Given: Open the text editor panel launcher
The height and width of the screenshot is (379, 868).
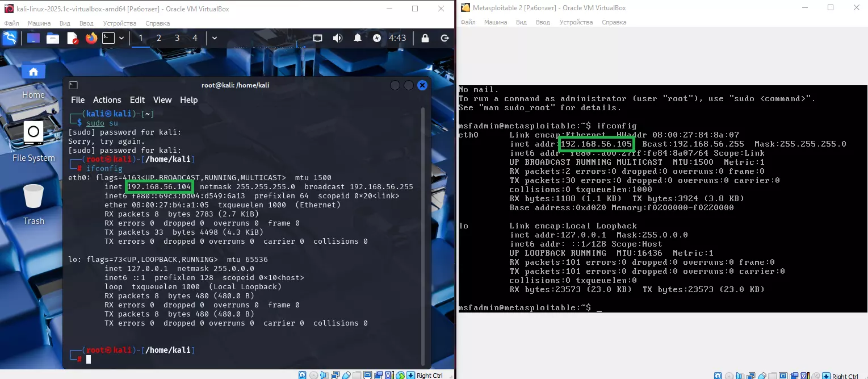Looking at the screenshot, I should [x=72, y=38].
